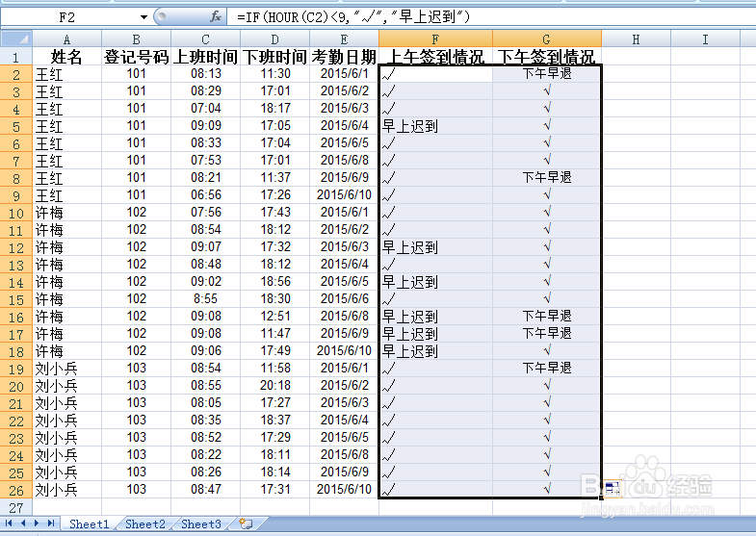
Task: Click header cell 下班时间
Action: (x=274, y=57)
